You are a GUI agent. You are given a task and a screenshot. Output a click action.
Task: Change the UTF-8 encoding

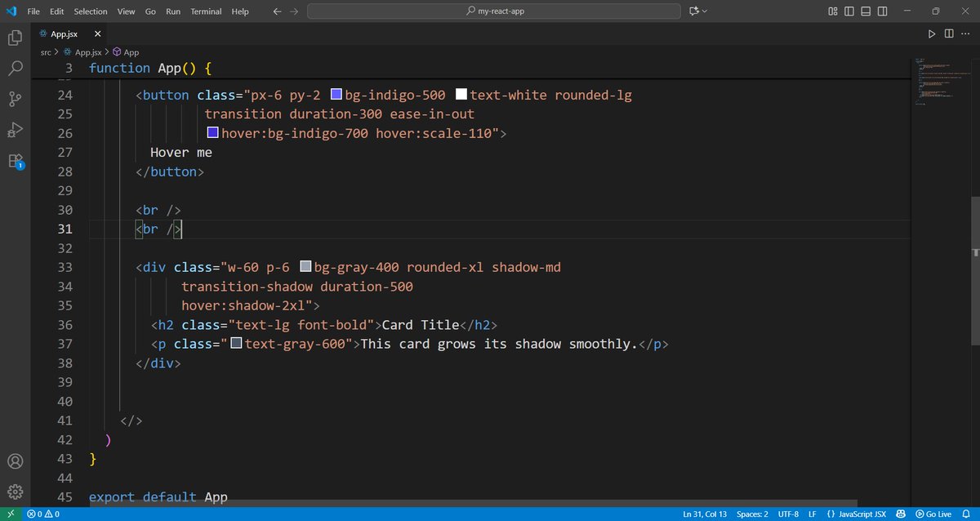(x=789, y=514)
